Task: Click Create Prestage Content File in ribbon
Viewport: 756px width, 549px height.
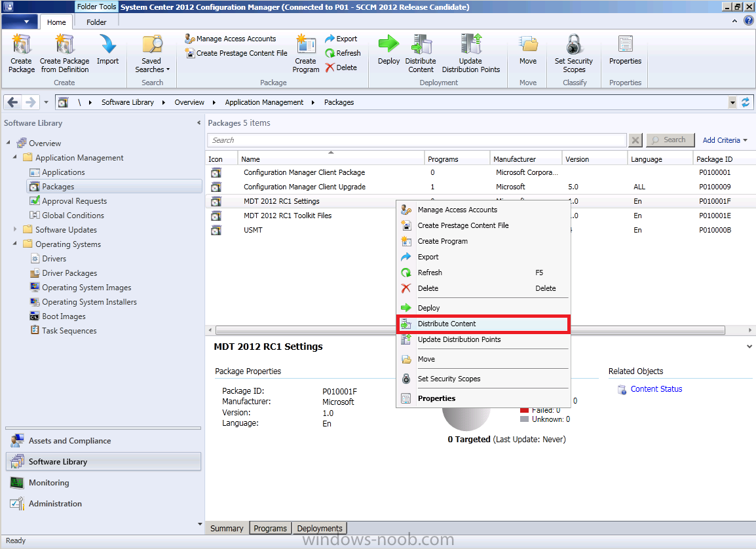Action: (x=236, y=53)
